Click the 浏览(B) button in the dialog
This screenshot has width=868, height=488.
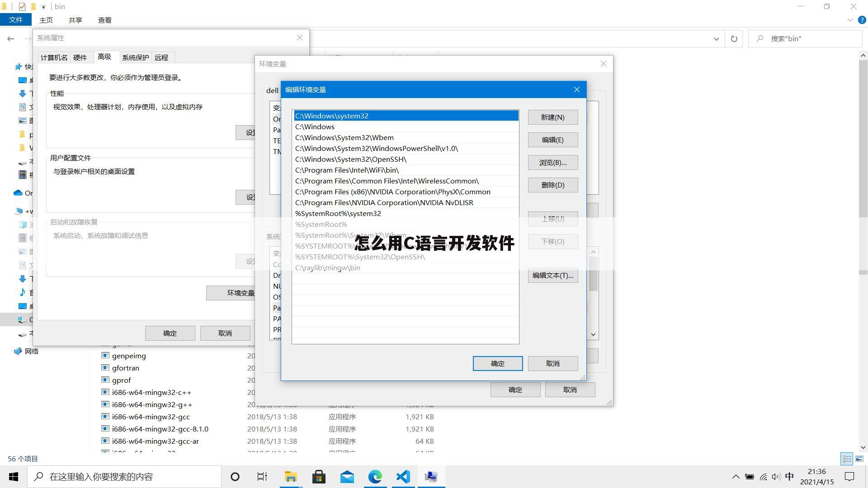pyautogui.click(x=552, y=162)
